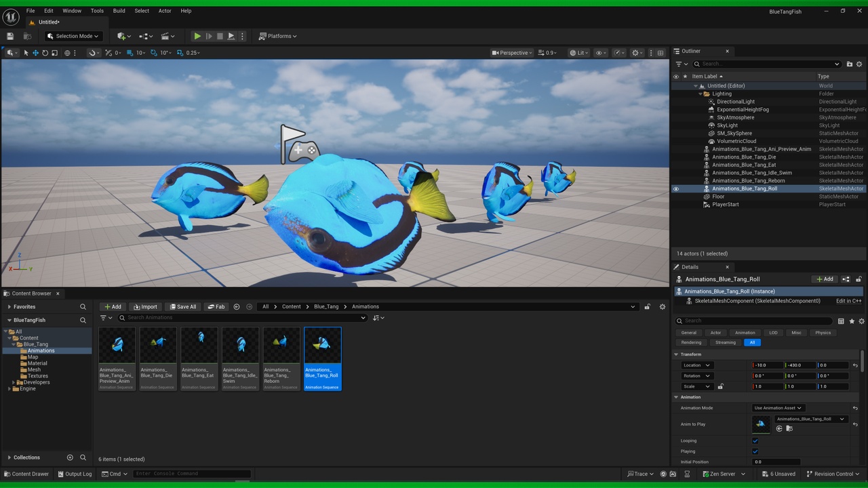Select the DirectionalLight actor in Outliner
868x488 pixels.
(736, 102)
